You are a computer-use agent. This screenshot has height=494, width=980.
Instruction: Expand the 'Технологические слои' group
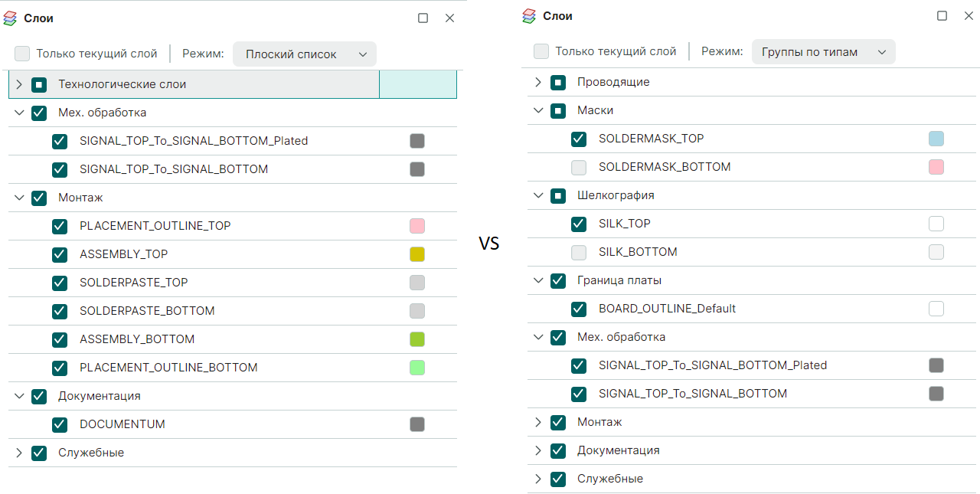pyautogui.click(x=19, y=84)
